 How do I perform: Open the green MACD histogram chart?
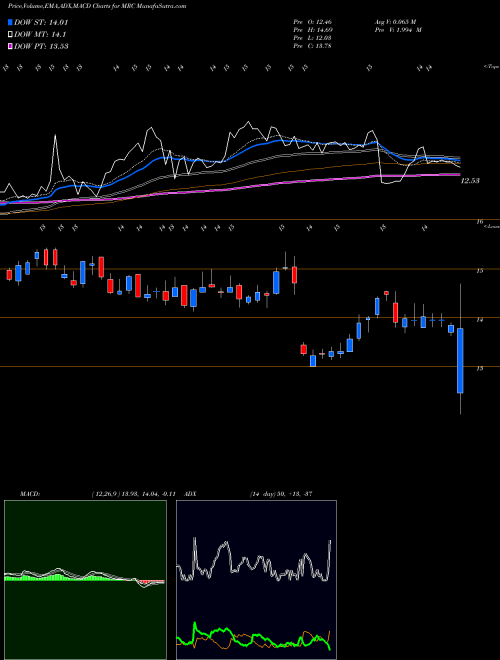click(85, 580)
